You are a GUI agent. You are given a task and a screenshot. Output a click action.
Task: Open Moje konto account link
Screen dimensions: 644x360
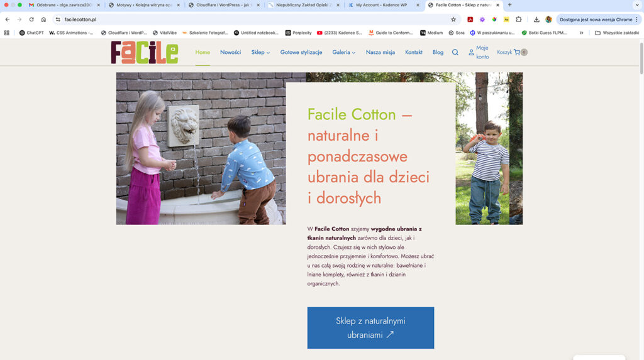tap(479, 52)
